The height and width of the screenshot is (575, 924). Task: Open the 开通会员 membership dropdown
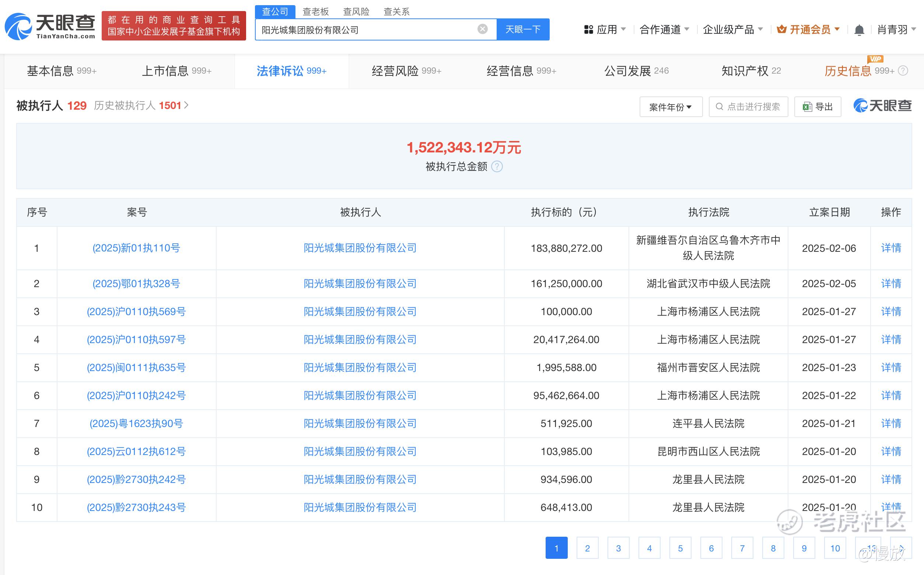pos(808,29)
